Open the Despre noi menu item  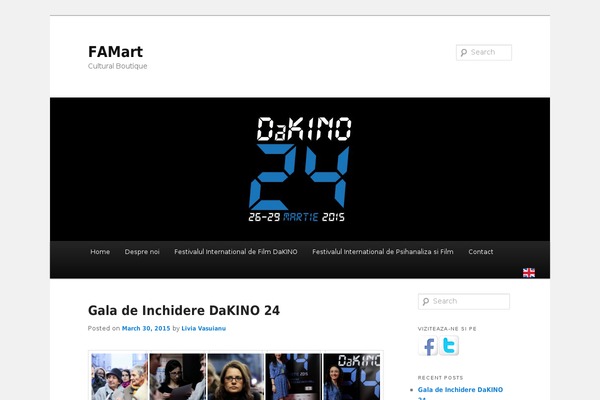point(142,252)
